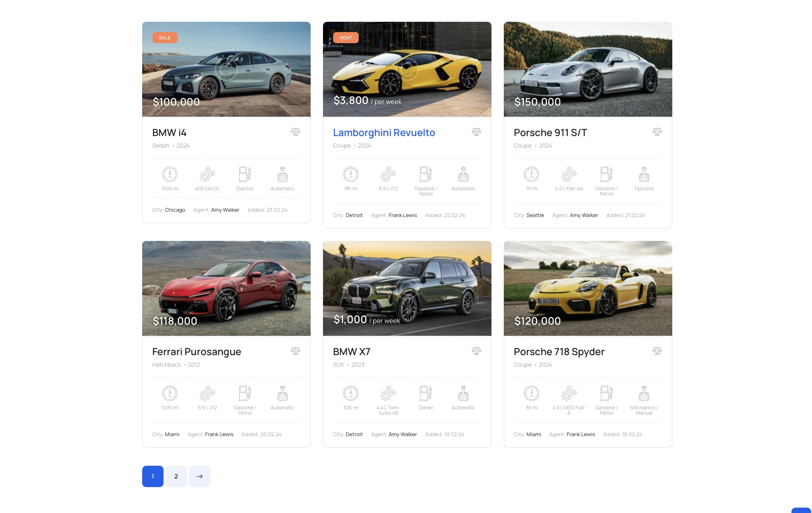Add Porsche 911 S/T to comparison
812x513 pixels.
(657, 132)
